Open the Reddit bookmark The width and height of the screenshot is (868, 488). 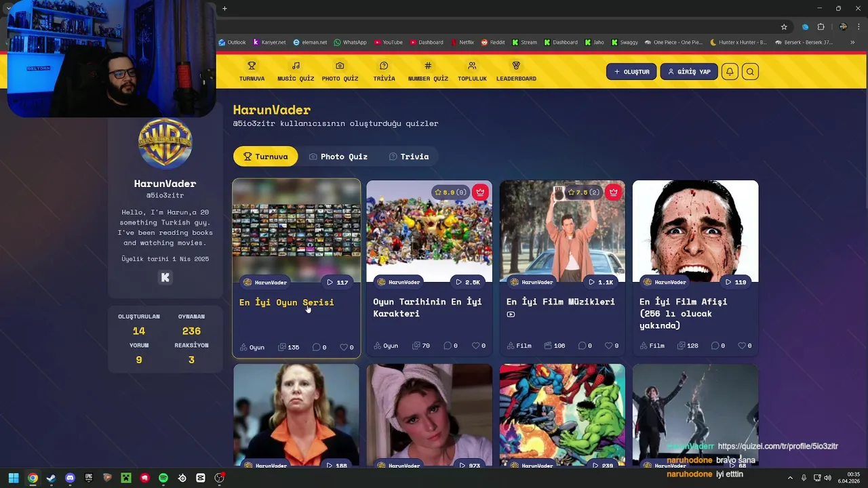[x=493, y=42]
